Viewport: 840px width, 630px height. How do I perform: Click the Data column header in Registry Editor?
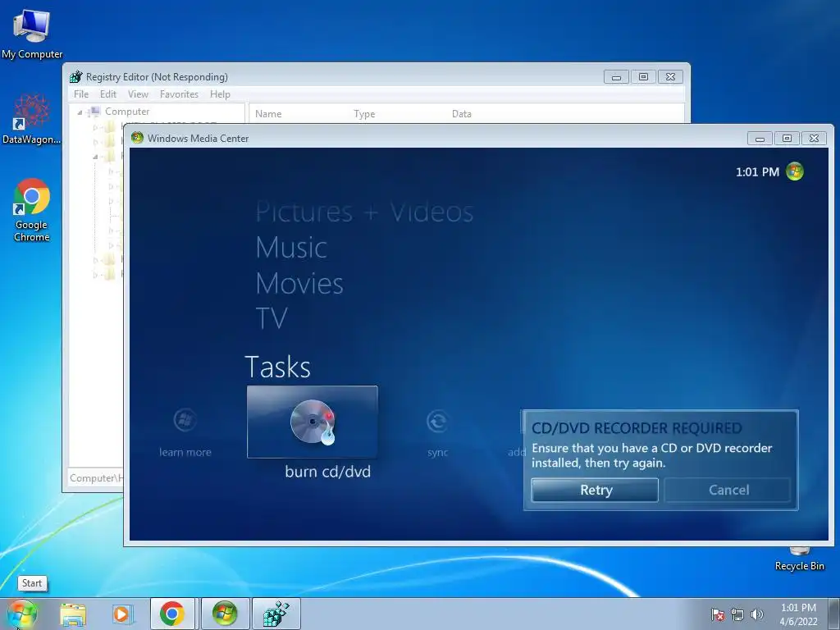(x=462, y=114)
